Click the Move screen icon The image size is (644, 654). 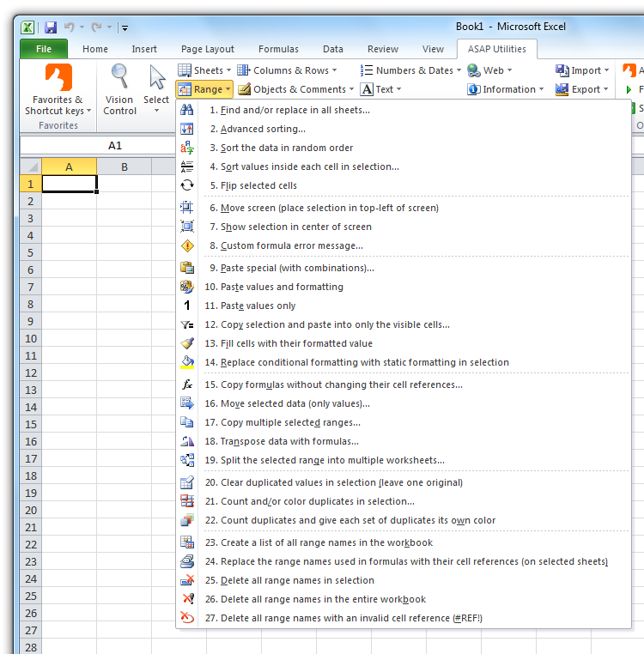(187, 208)
